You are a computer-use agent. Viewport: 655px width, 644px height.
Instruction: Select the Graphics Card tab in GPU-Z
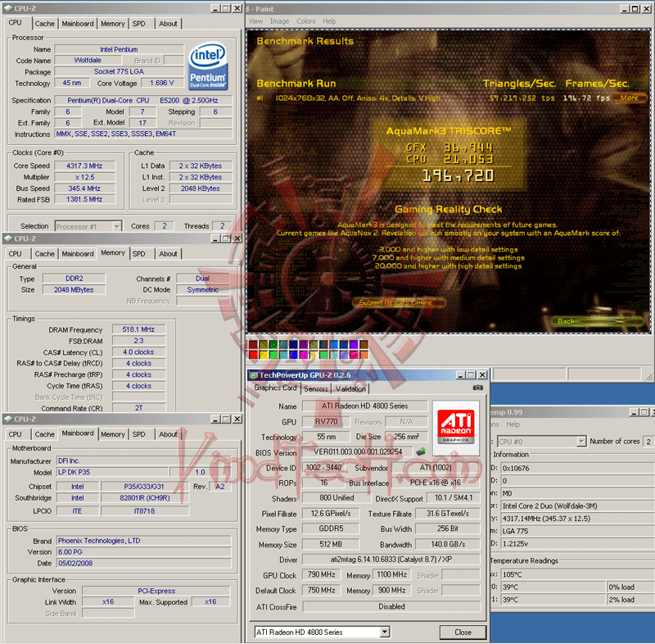(275, 388)
